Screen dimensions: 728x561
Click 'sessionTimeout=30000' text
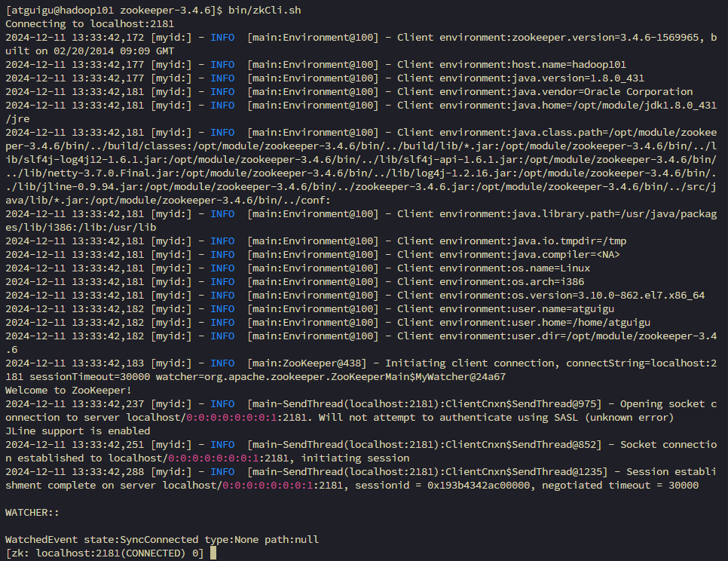point(90,376)
